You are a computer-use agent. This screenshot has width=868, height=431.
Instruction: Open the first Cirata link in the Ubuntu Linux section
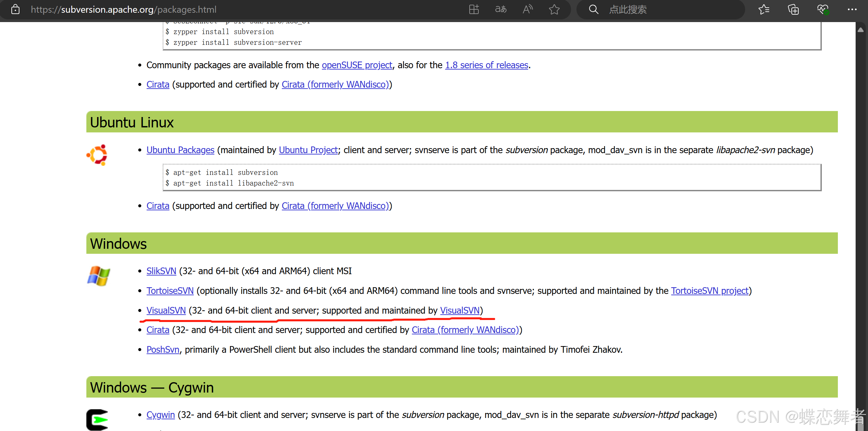158,206
